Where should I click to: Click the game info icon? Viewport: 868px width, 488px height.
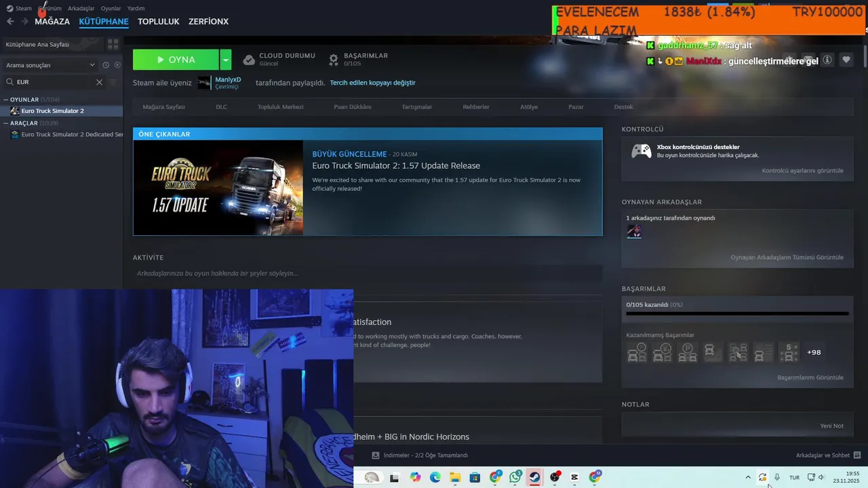(x=827, y=60)
